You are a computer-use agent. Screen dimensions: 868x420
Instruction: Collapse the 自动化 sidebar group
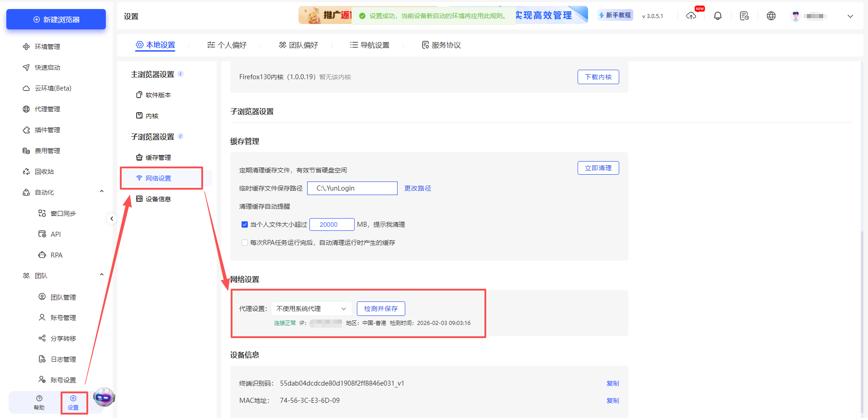point(101,191)
